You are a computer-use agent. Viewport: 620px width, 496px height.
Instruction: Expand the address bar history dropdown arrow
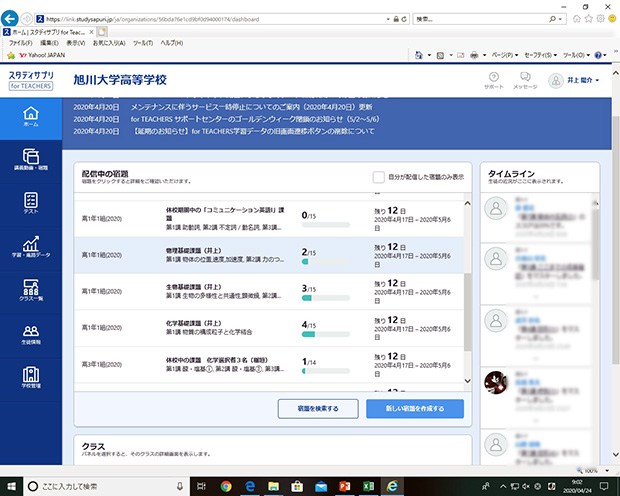pyautogui.click(x=388, y=19)
